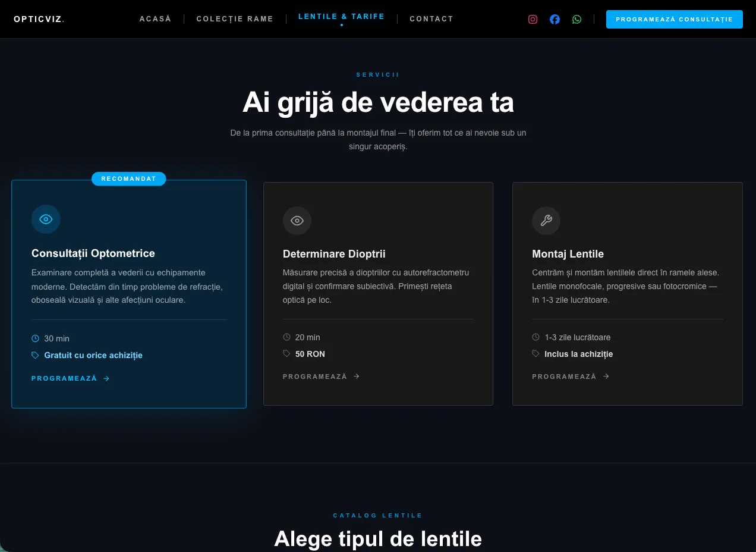
Task: Click the Gratuit cu orice achiziție text
Action: click(x=93, y=355)
